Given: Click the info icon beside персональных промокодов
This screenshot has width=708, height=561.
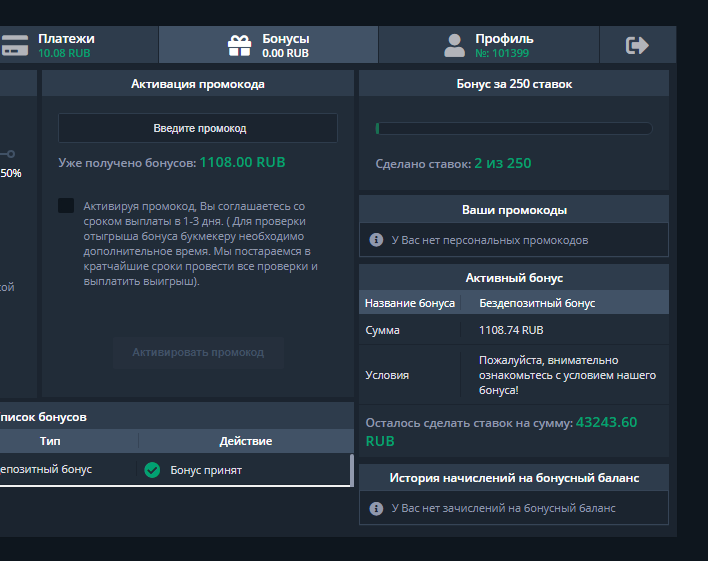Looking at the screenshot, I should coord(376,240).
